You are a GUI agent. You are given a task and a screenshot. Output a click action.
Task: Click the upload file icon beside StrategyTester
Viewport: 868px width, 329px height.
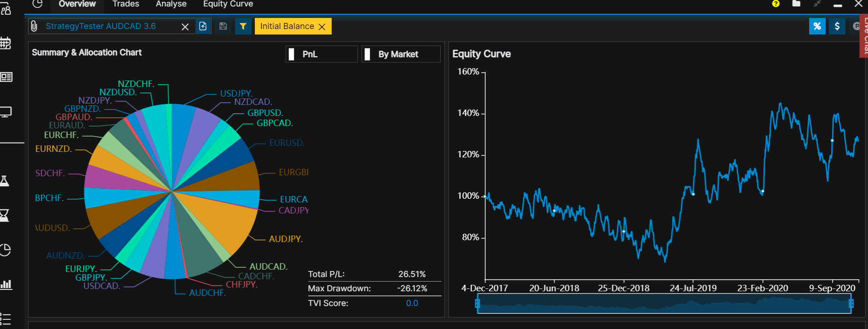click(x=203, y=26)
